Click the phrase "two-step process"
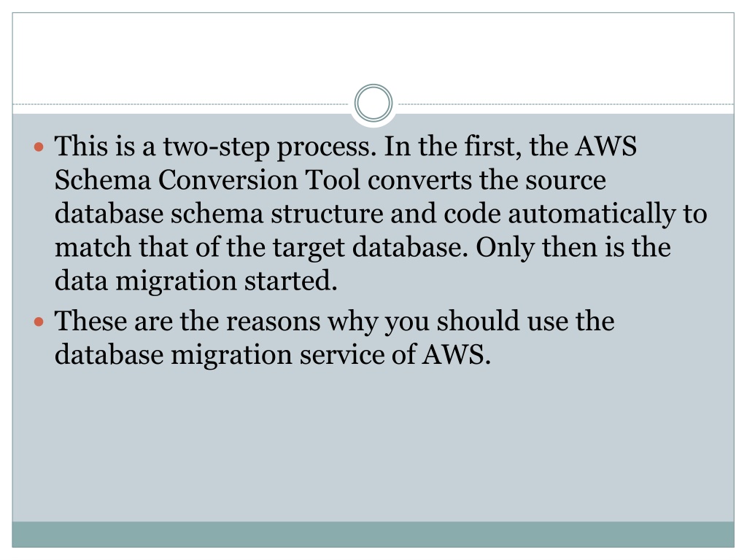Image resolution: width=747 pixels, height=560 pixels. pyautogui.click(x=267, y=147)
